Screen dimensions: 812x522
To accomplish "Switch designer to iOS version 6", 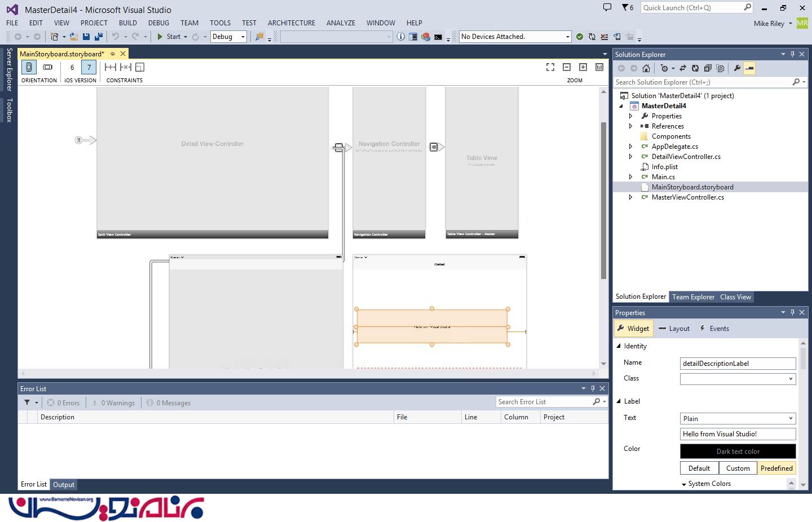I will pyautogui.click(x=72, y=67).
